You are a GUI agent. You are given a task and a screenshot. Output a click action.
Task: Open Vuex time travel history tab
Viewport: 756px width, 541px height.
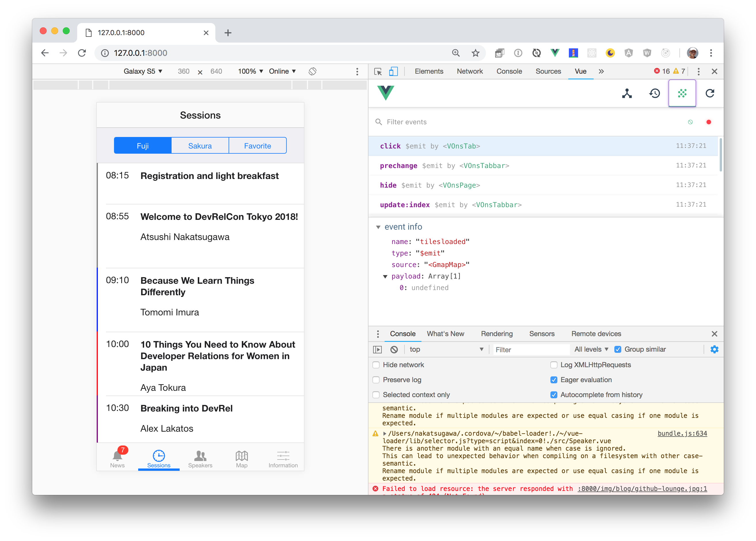click(654, 93)
